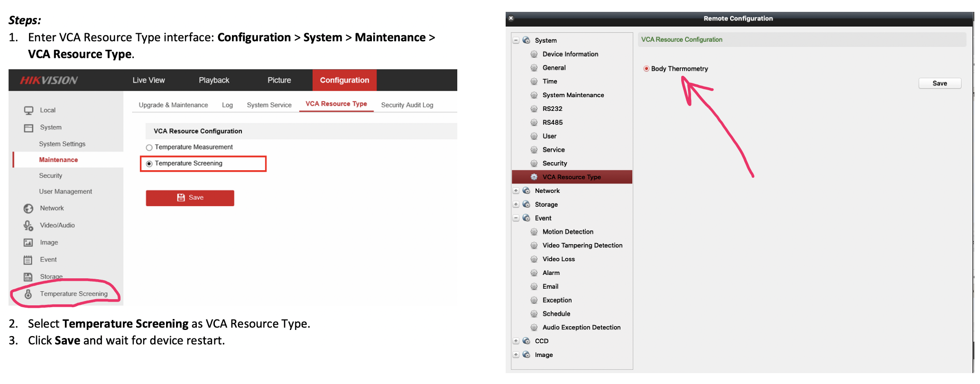Screen dimensions: 980x384
Task: Collapse the Event tree node
Action: 516,218
